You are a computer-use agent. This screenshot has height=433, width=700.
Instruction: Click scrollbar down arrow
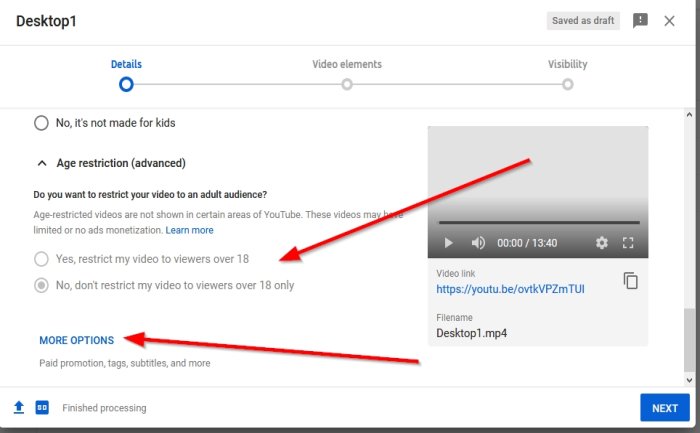[x=689, y=381]
